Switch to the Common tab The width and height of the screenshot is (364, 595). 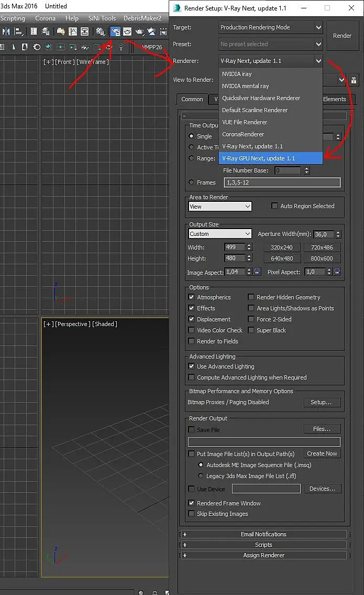pos(192,99)
